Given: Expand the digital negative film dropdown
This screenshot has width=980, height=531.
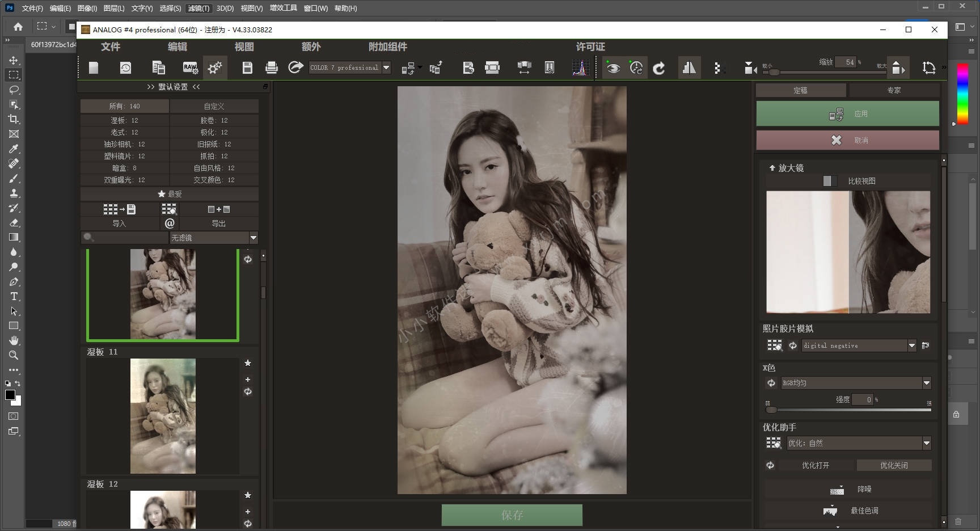Looking at the screenshot, I should coord(912,345).
